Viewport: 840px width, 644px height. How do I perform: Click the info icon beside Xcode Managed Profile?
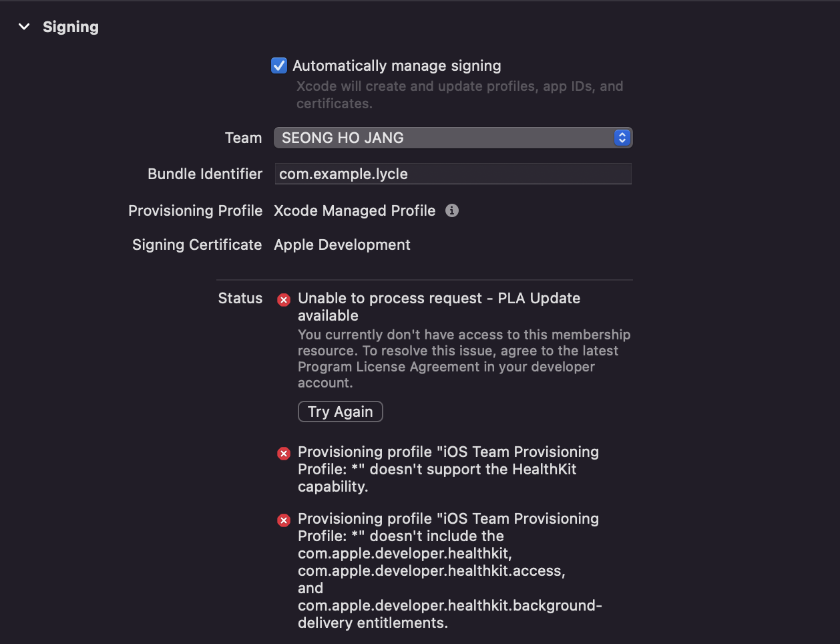[452, 210]
